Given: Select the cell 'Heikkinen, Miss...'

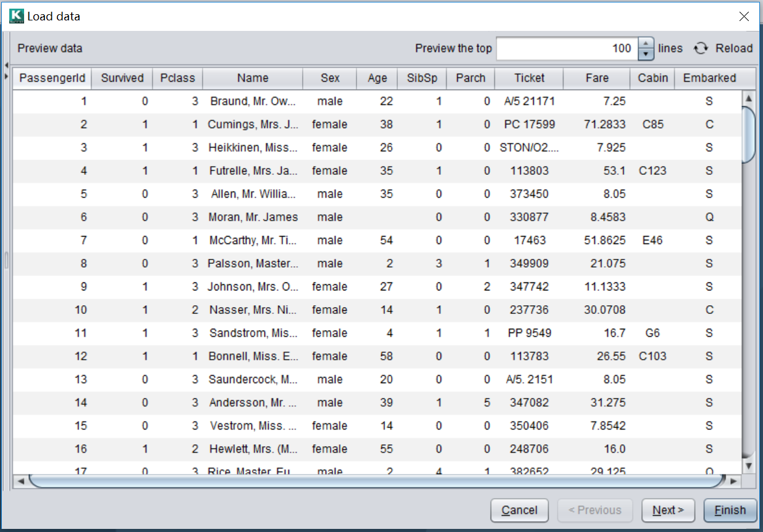Looking at the screenshot, I should tap(253, 148).
